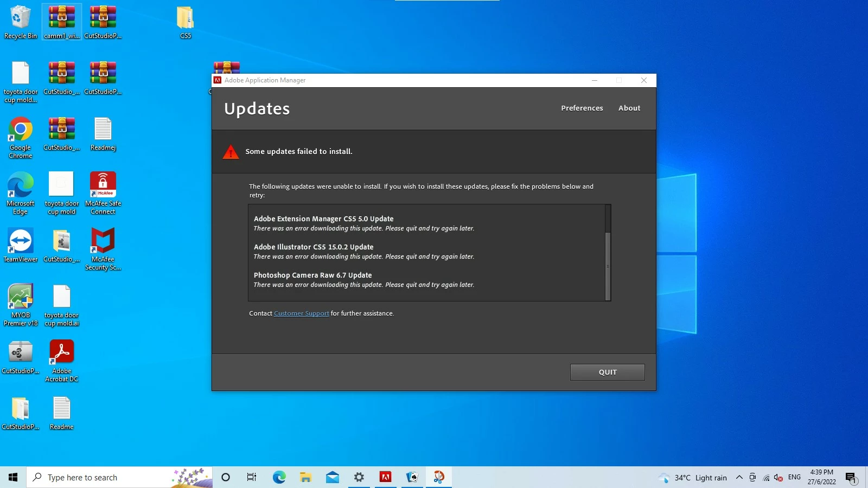Select the CS5 folder on the desktop

tap(186, 22)
